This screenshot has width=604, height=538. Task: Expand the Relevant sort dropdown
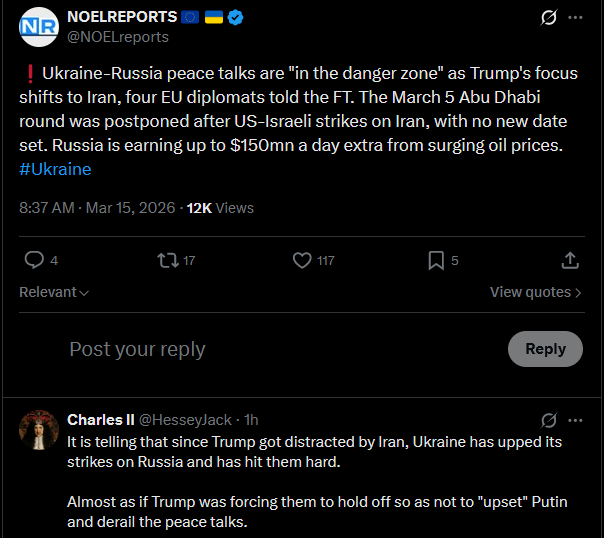tap(54, 292)
